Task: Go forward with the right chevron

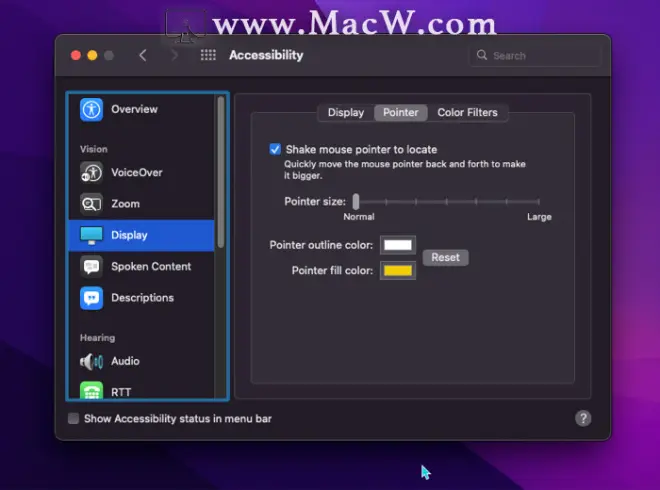Action: 175,55
